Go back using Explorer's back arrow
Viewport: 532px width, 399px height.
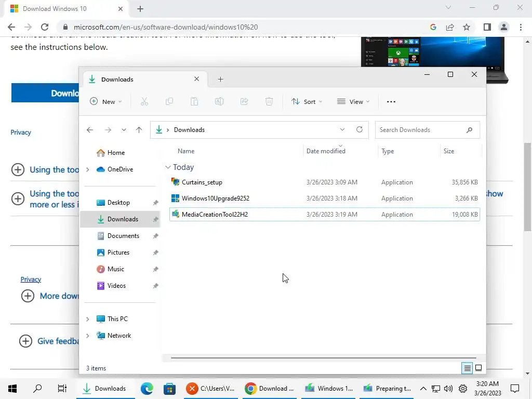coord(89,129)
